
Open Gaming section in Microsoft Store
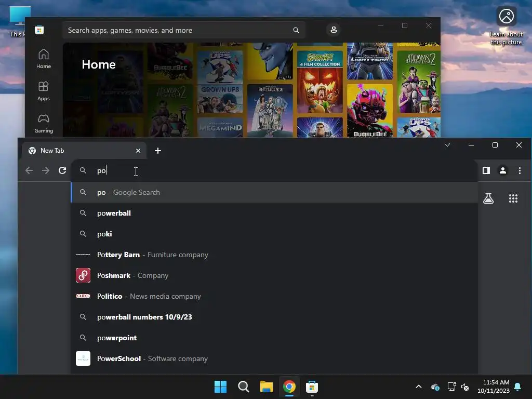[44, 123]
